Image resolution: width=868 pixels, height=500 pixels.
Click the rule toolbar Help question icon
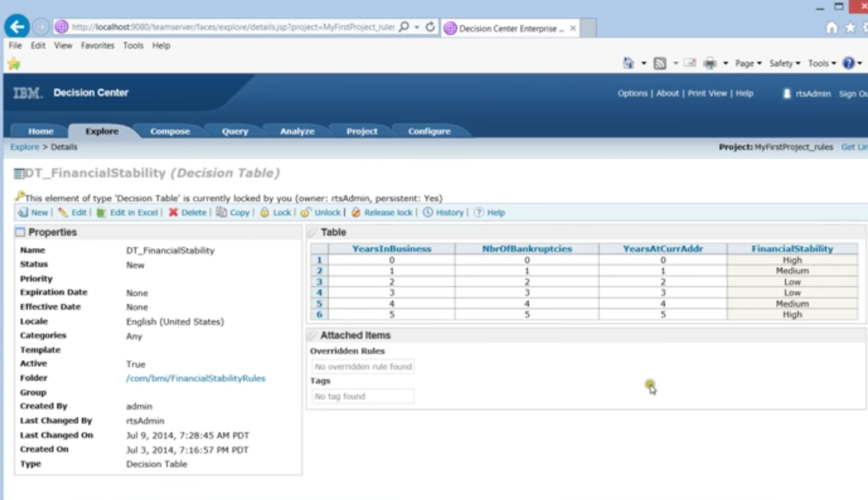coord(479,212)
